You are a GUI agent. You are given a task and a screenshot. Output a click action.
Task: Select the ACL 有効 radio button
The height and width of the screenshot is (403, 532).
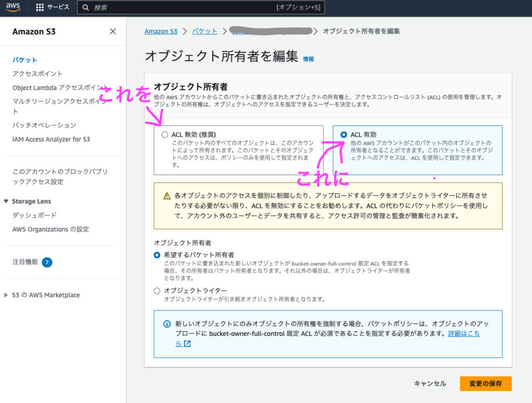point(344,135)
